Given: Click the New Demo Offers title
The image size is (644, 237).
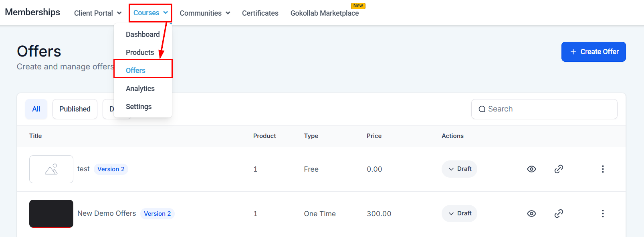Looking at the screenshot, I should tap(107, 213).
